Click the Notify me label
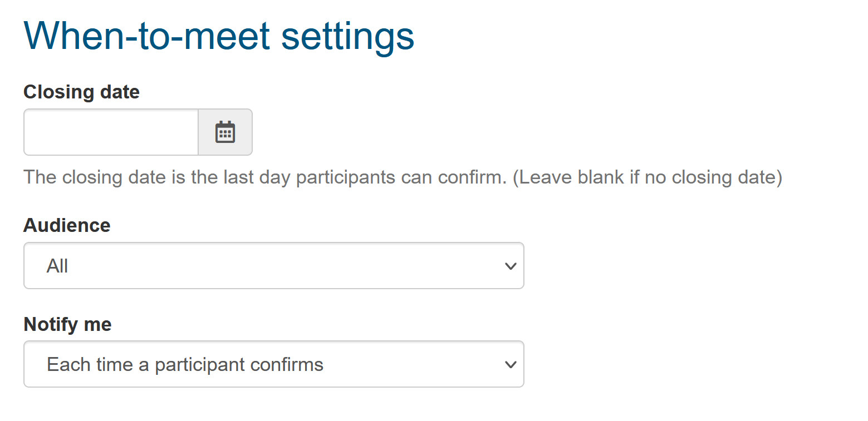The height and width of the screenshot is (421, 868). (x=67, y=324)
